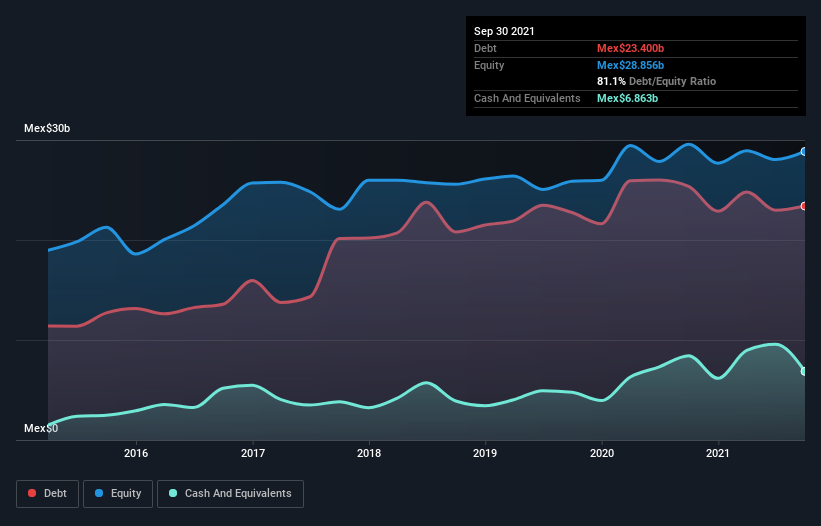This screenshot has height=526, width=821.
Task: Select the 2016 x-axis label
Action: [136, 453]
